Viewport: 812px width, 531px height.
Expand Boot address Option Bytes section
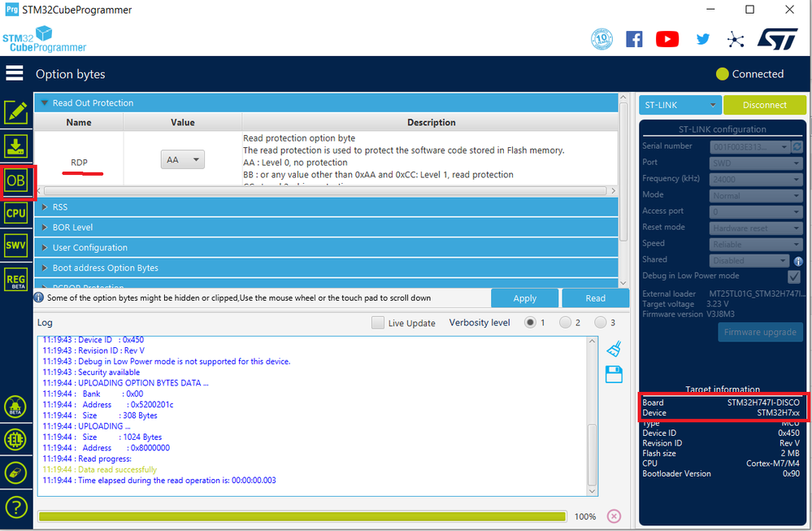coord(326,268)
